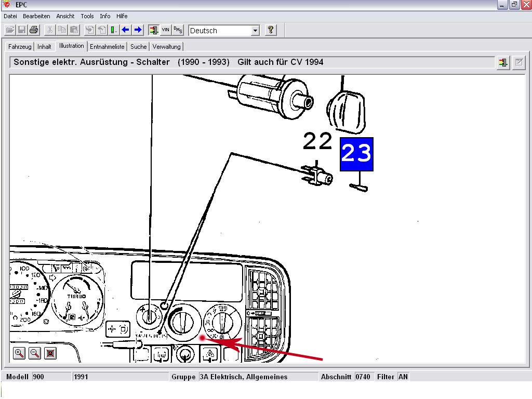532x399 pixels.
Task: Click the colored filter icon in toolbar
Action: click(153, 30)
